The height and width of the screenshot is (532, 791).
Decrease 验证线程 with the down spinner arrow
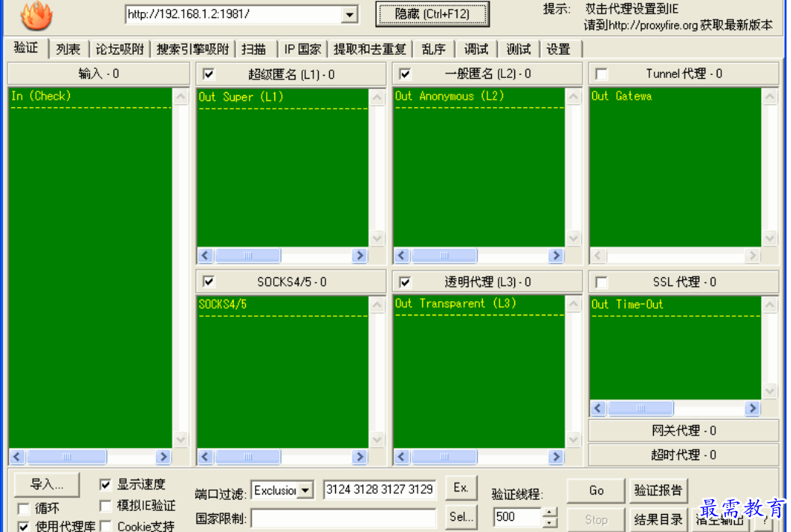tap(550, 522)
